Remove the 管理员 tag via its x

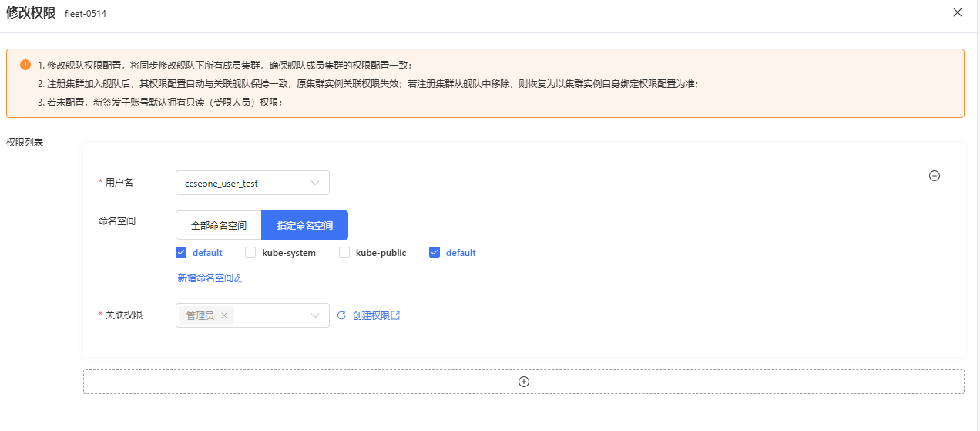coord(224,315)
